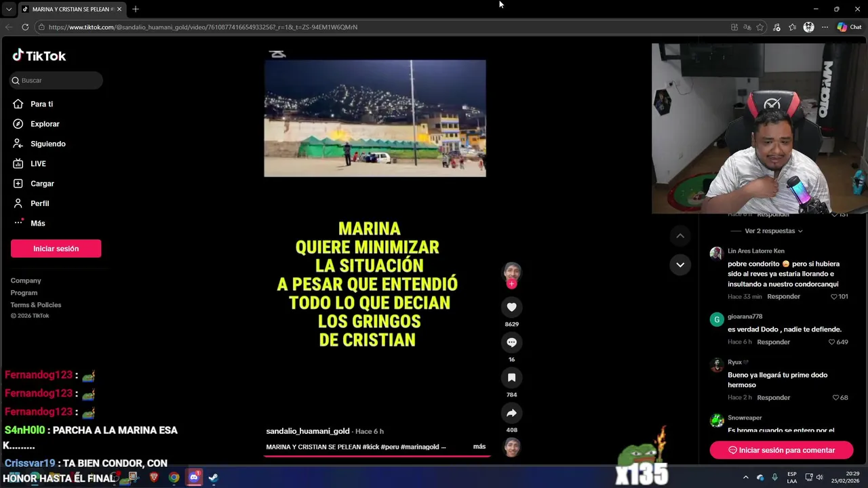Open Steam from the taskbar
Screen dimensions: 868x488
(213, 477)
